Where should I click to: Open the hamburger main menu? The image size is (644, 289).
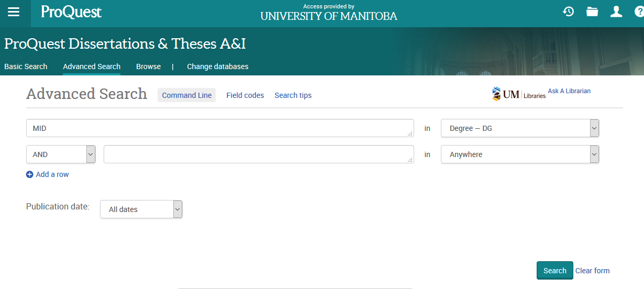[x=14, y=12]
